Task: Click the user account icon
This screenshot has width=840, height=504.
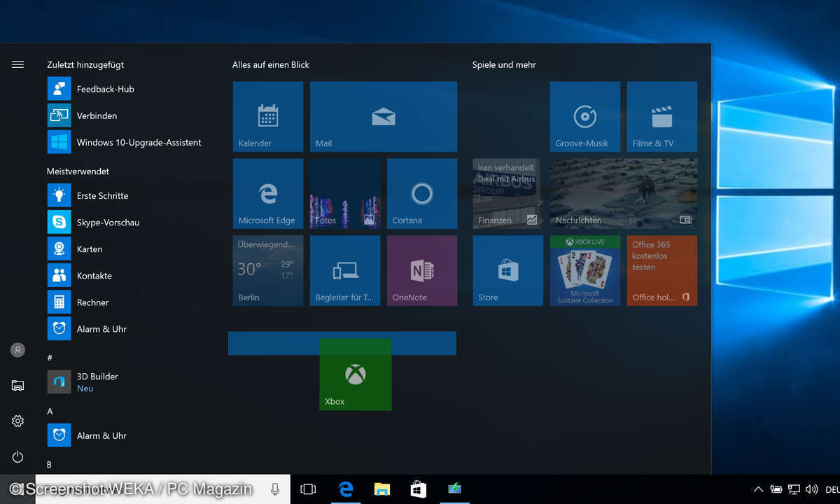Action: [x=17, y=350]
